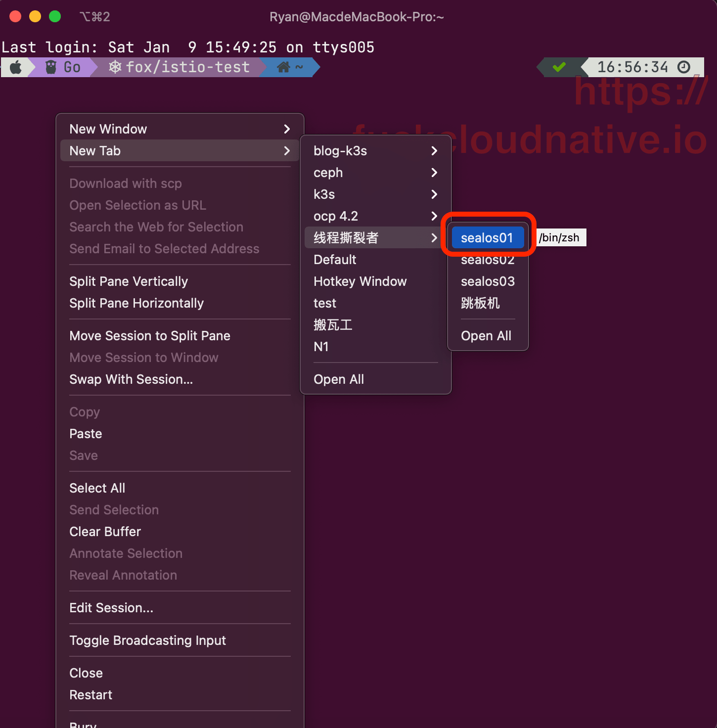Screen dimensions: 717x728
Task: Click the fox/istio-test context text in prompt
Action: click(188, 67)
